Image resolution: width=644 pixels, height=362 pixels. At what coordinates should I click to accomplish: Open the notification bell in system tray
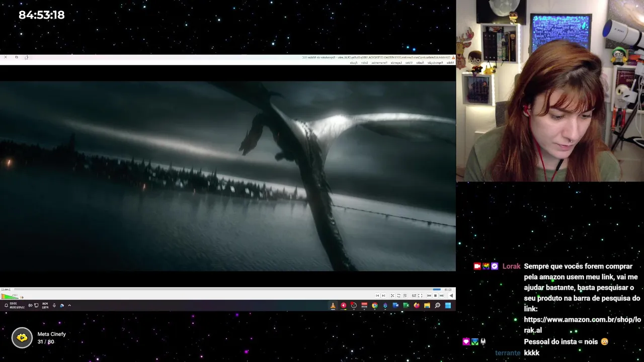[6, 306]
